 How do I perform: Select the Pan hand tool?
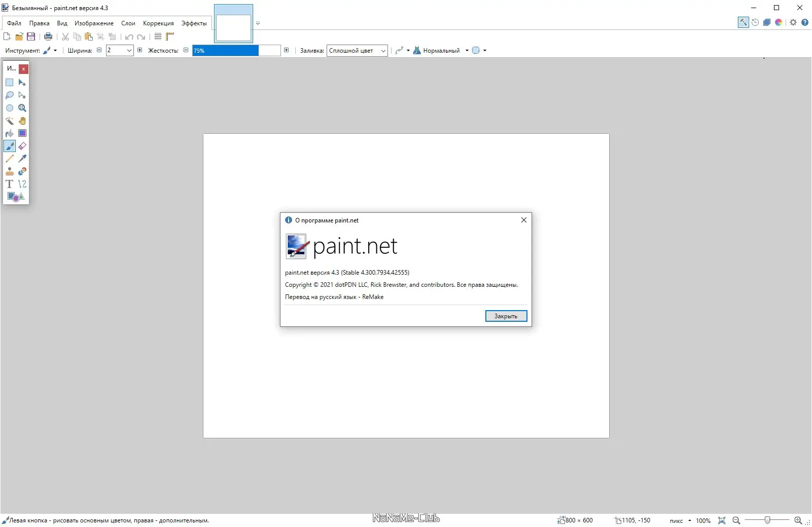coord(22,121)
